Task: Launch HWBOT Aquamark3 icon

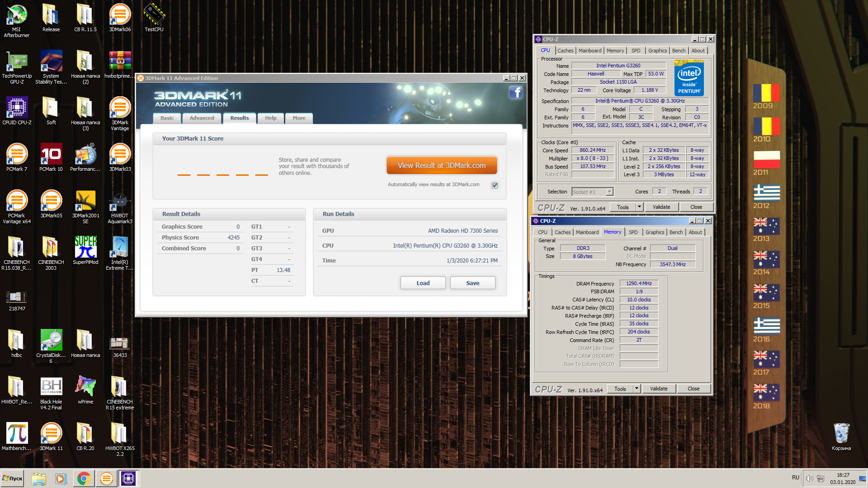Action: click(x=120, y=206)
